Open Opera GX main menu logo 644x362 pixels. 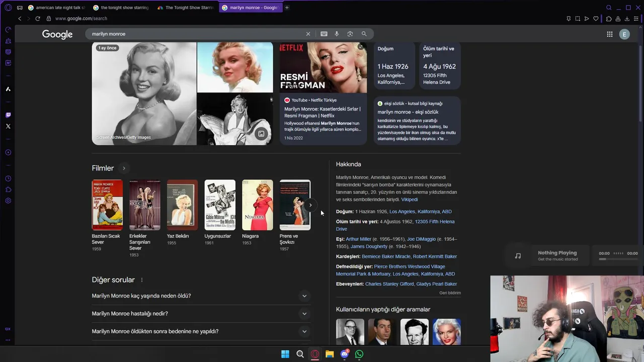[x=8, y=8]
